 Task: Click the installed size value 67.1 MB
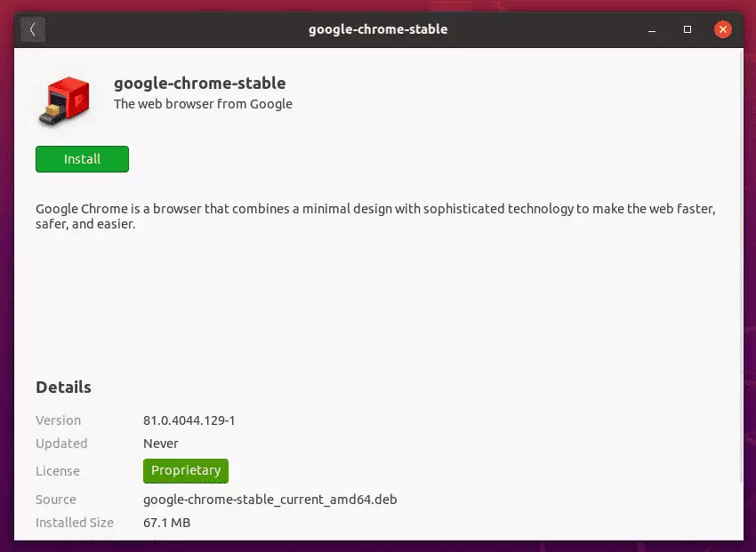[167, 523]
